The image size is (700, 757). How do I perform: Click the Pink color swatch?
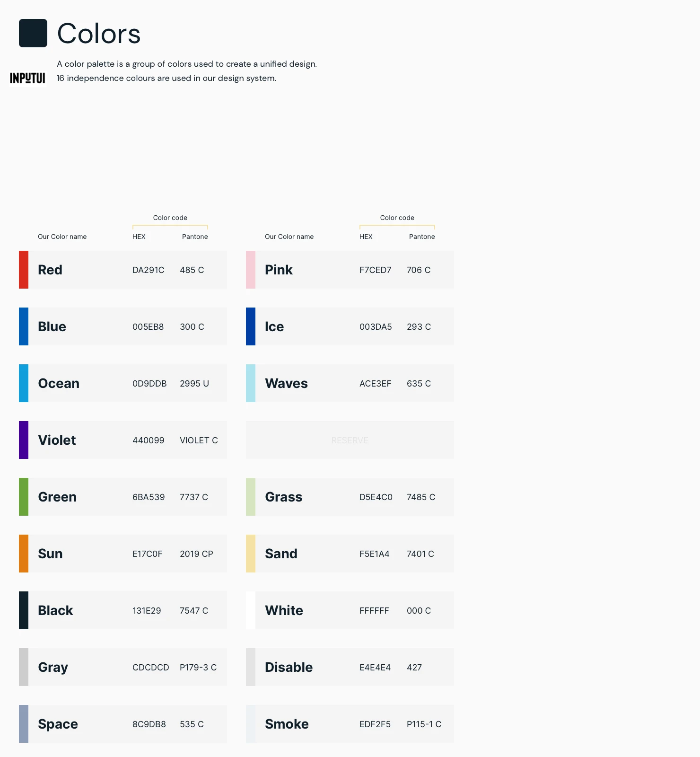pos(251,270)
